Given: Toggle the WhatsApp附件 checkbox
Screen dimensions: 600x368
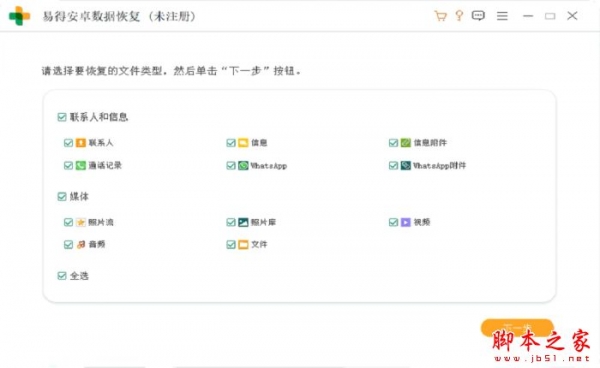Looking at the screenshot, I should click(x=393, y=165).
